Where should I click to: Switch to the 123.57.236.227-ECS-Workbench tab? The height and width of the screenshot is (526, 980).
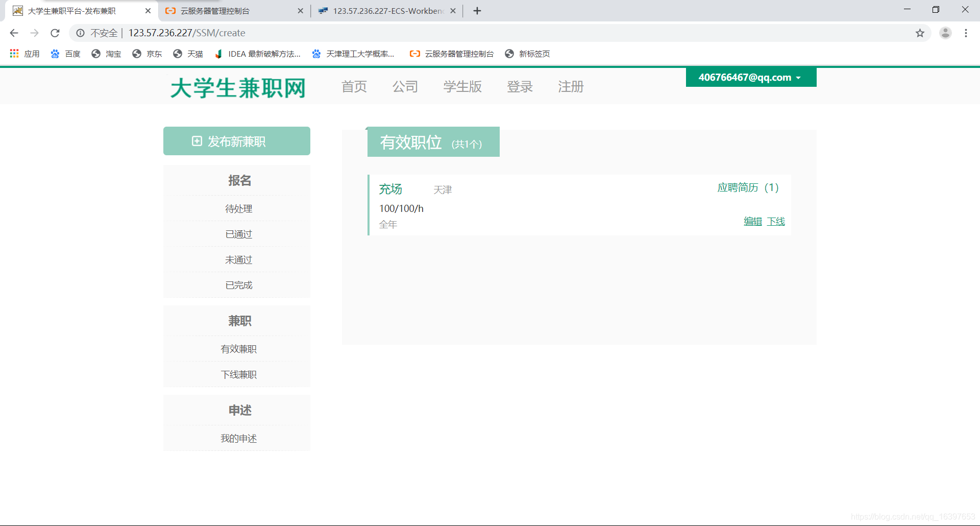click(386, 11)
